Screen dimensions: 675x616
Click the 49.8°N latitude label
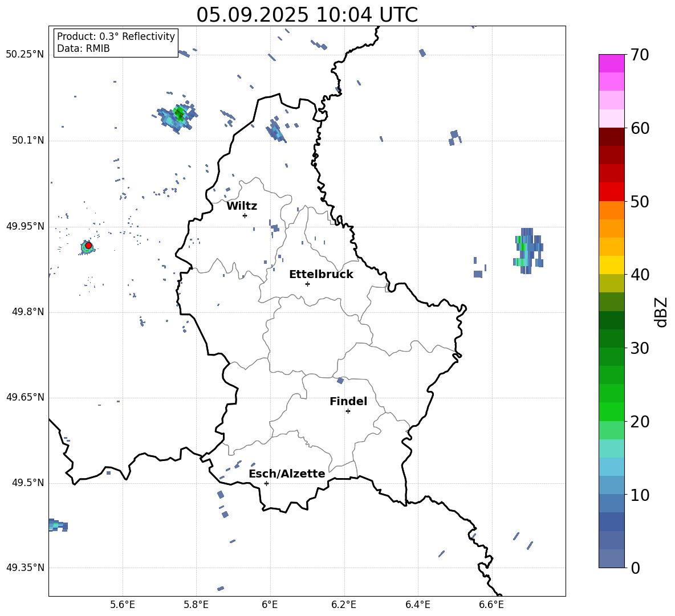28,312
